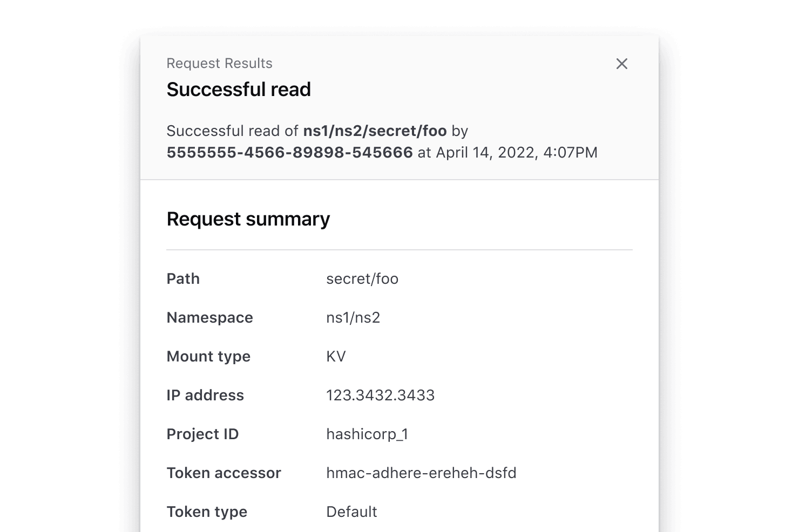Screen dimensions: 799x532
Task: Click the Token type label
Action: pyautogui.click(x=207, y=512)
